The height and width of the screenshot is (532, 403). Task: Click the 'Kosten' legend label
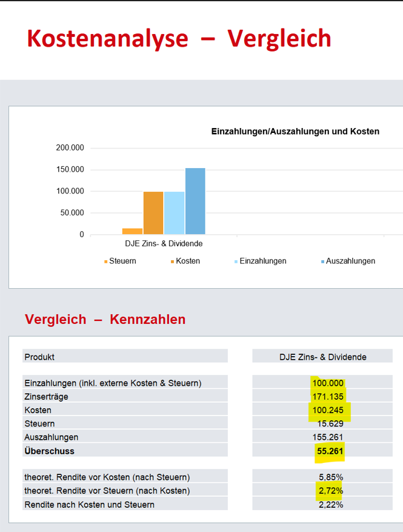[188, 261]
